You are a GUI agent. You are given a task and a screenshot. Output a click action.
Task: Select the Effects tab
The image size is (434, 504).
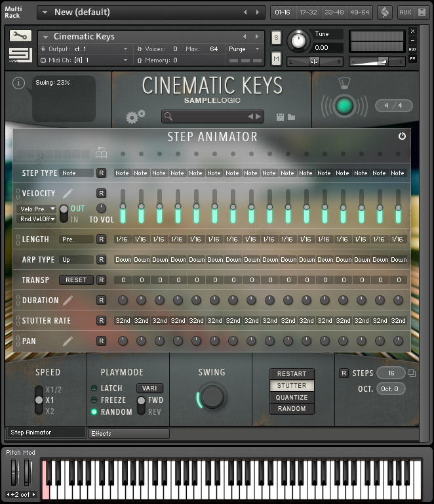129,433
